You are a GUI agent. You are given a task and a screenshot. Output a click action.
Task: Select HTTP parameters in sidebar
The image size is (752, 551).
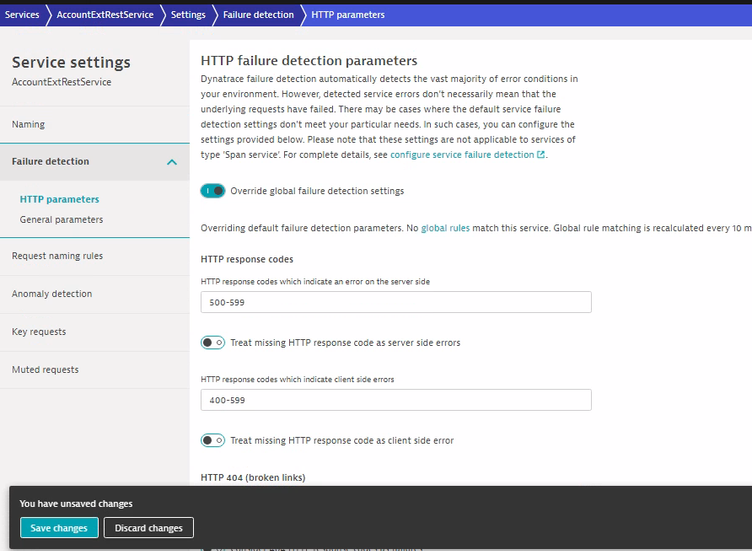[59, 200]
